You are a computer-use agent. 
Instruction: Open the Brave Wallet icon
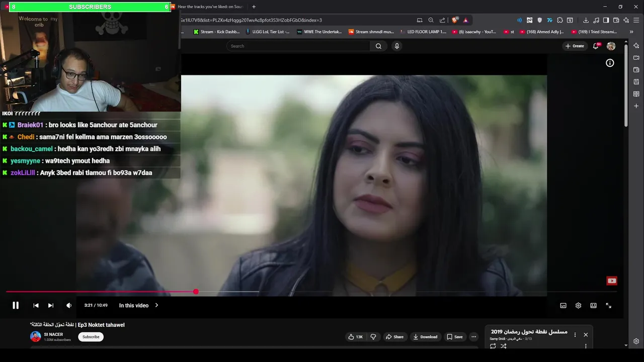click(616, 20)
